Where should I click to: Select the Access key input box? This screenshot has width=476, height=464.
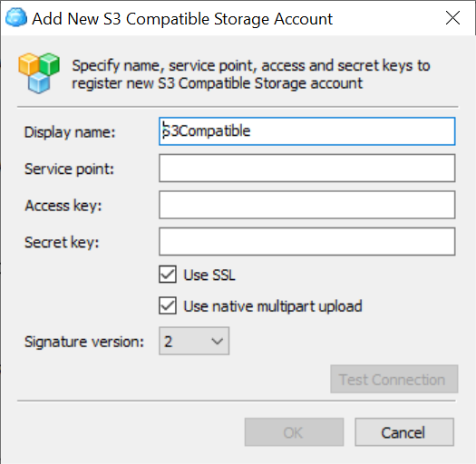click(x=307, y=205)
